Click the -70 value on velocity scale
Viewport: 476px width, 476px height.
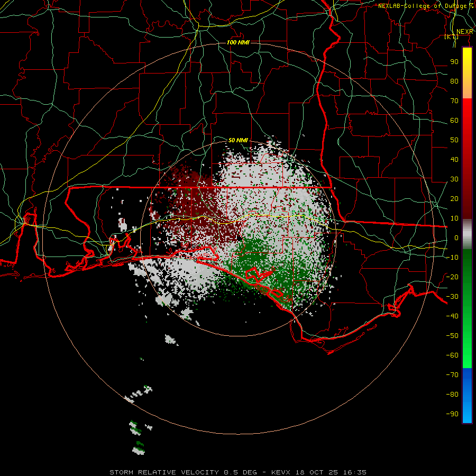coord(452,375)
